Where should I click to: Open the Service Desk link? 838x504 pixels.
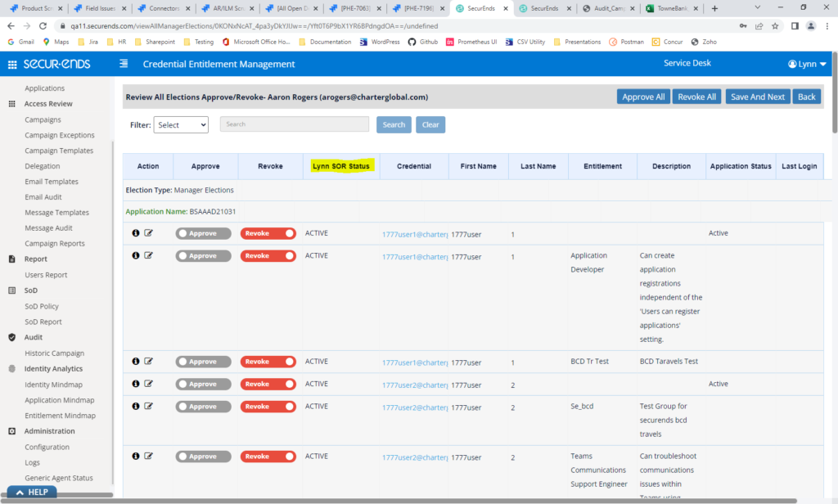coord(687,63)
